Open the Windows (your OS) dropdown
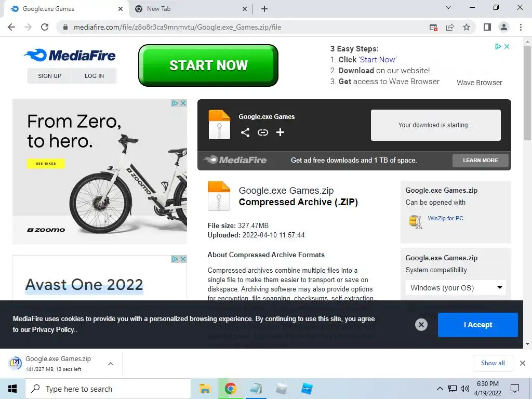Viewport: 532px width, 399px height. [456, 288]
